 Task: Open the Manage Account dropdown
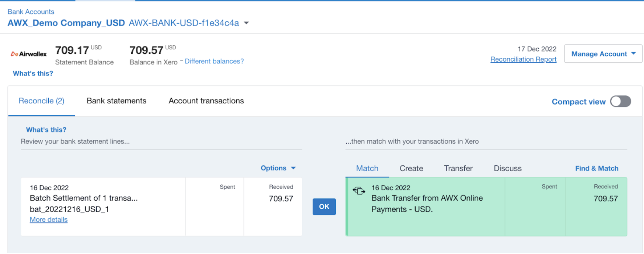(603, 54)
